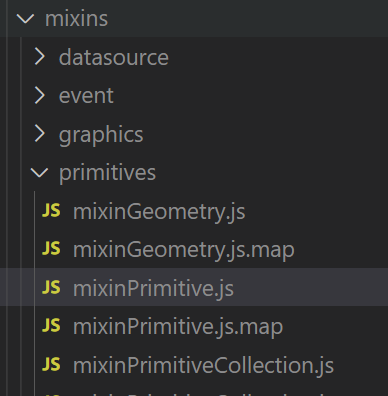The height and width of the screenshot is (396, 388).
Task: Select the datasource folder name
Action: [114, 57]
